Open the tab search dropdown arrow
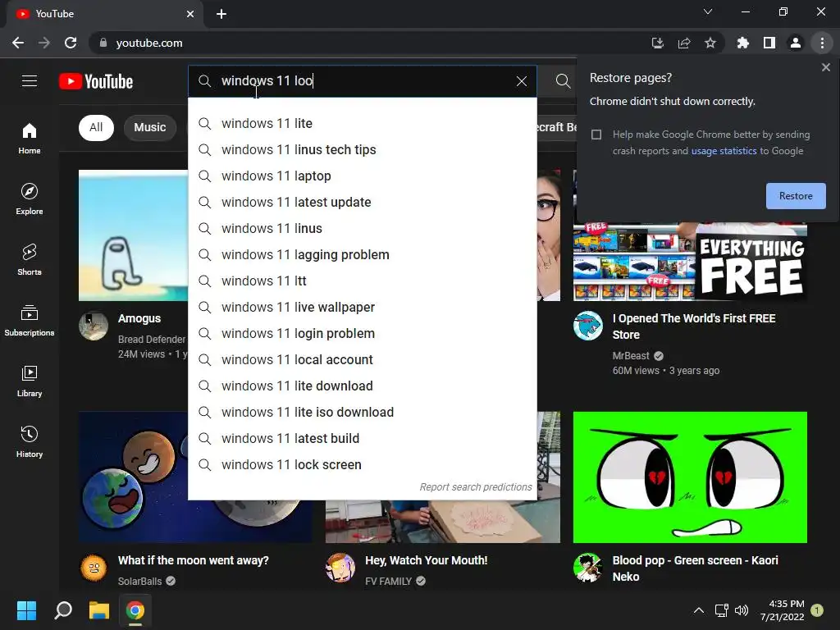The image size is (840, 630). 708,11
